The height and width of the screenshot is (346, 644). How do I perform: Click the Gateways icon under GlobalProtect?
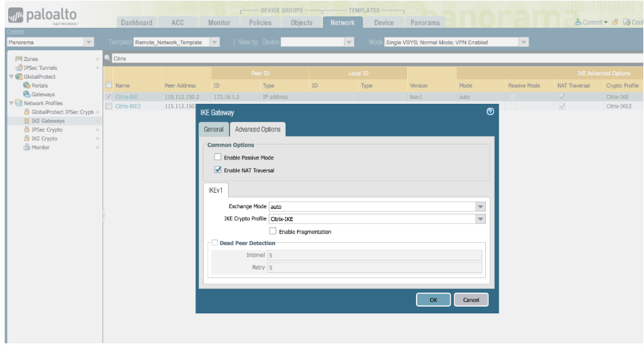pyautogui.click(x=26, y=94)
